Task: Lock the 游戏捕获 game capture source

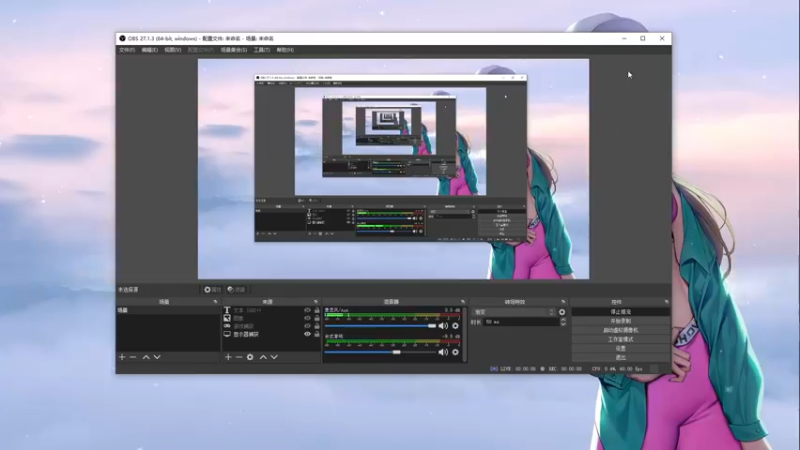Action: coord(317,326)
